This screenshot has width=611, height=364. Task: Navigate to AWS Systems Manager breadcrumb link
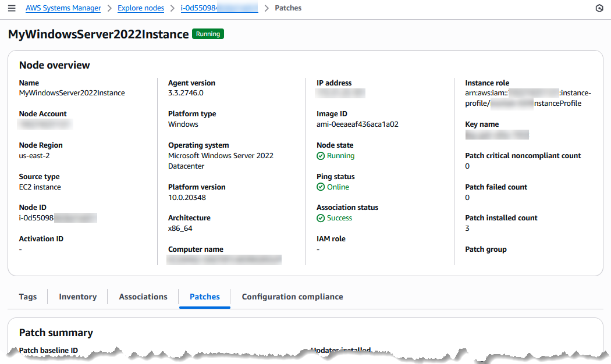(63, 8)
